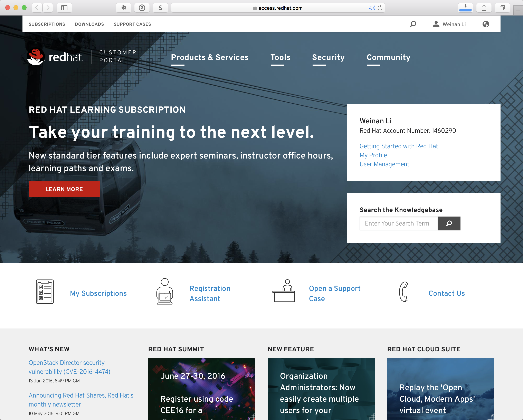The width and height of the screenshot is (523, 420).
Task: Mute audio via the speaker icon
Action: (372, 8)
